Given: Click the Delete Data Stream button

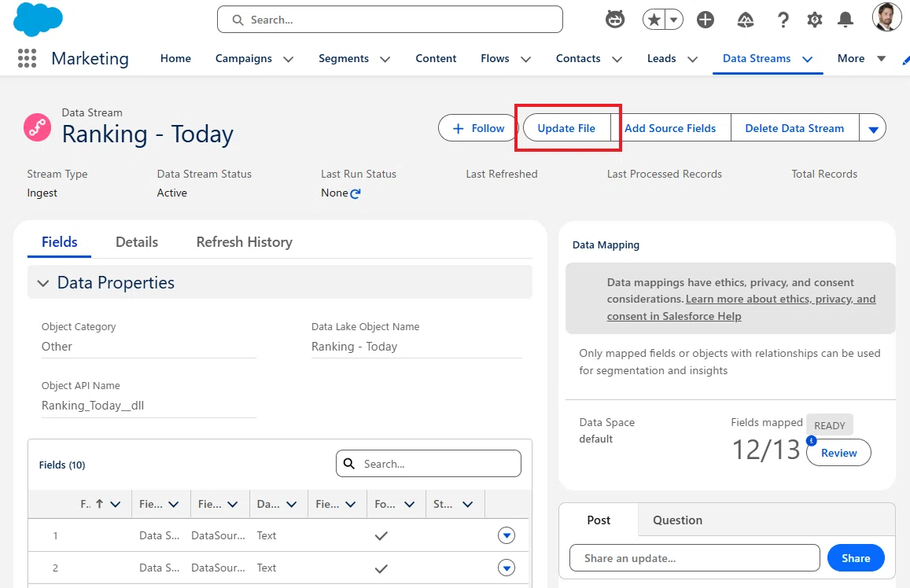Looking at the screenshot, I should 794,128.
